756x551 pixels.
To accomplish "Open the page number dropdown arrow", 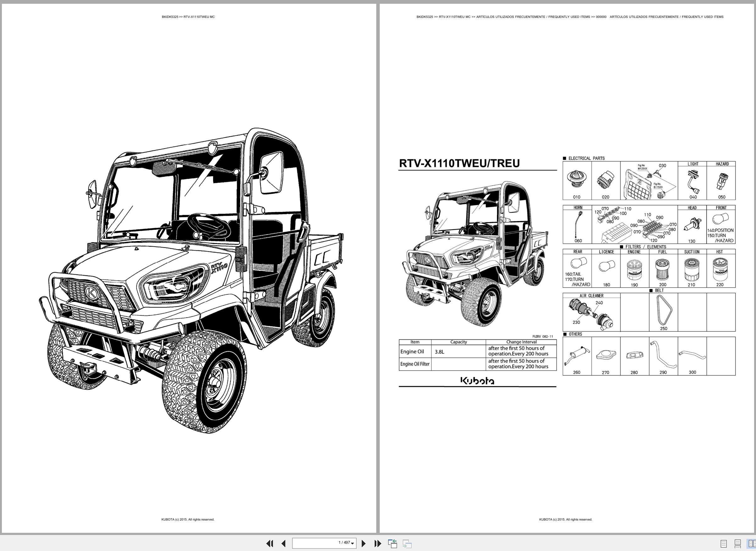I will (x=352, y=544).
